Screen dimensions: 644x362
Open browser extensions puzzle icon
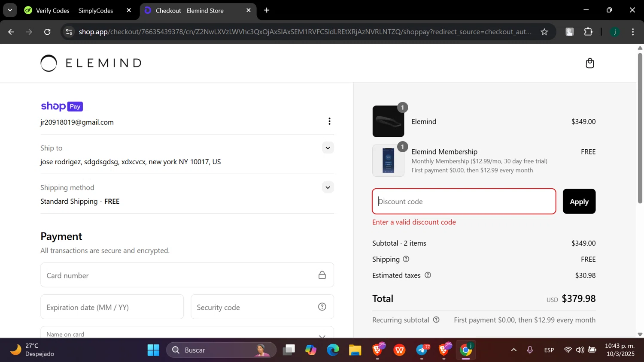point(588,32)
